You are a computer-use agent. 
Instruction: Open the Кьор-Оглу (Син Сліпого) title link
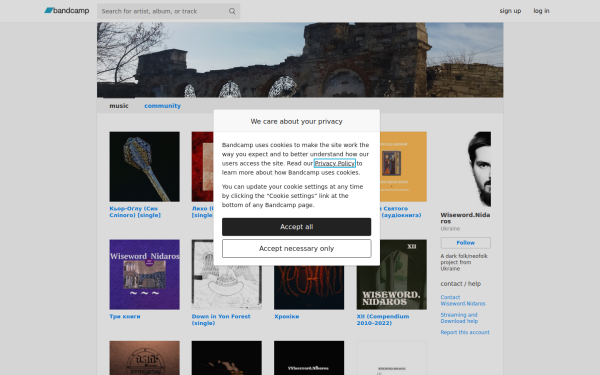tap(135, 212)
